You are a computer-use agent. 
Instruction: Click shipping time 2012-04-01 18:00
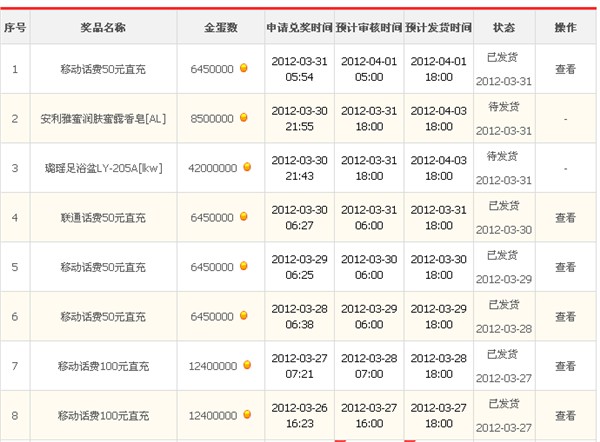point(439,69)
